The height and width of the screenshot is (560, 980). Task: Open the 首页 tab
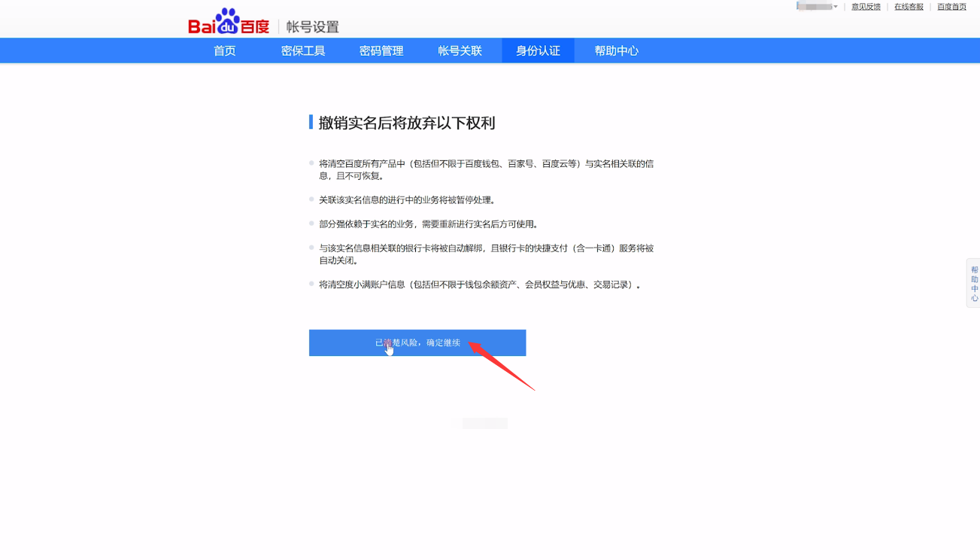(225, 50)
